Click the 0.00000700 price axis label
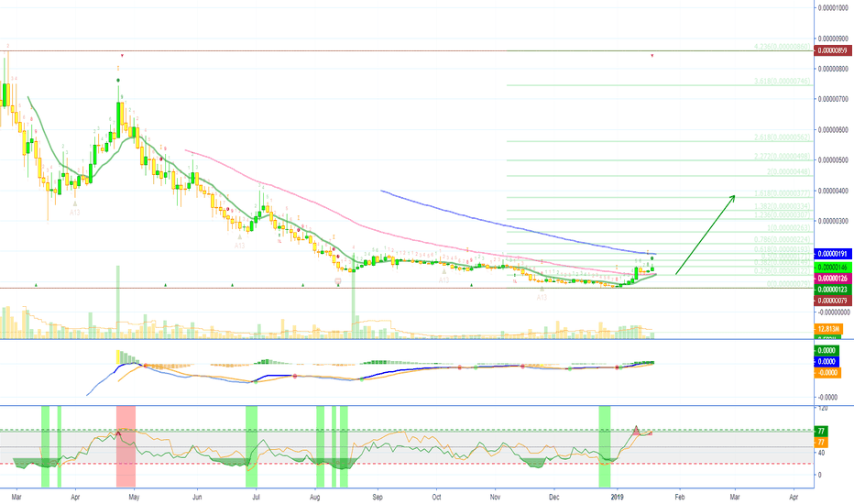 click(833, 99)
